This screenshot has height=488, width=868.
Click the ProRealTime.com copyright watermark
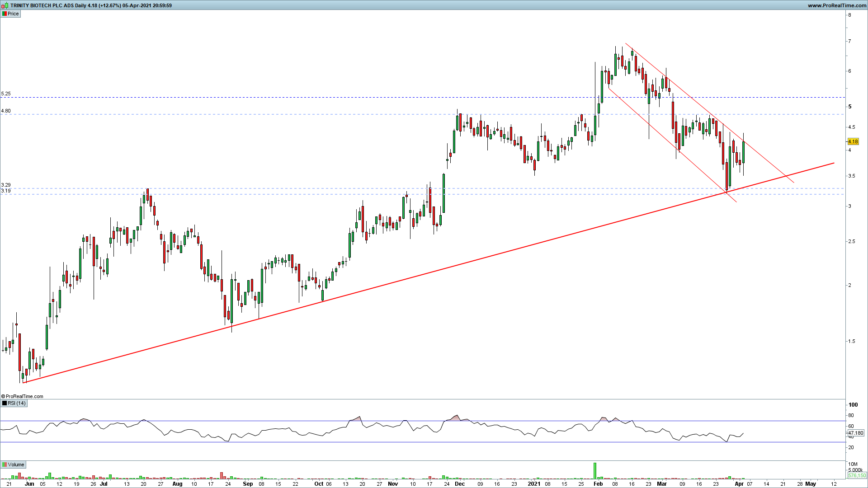[x=22, y=396]
